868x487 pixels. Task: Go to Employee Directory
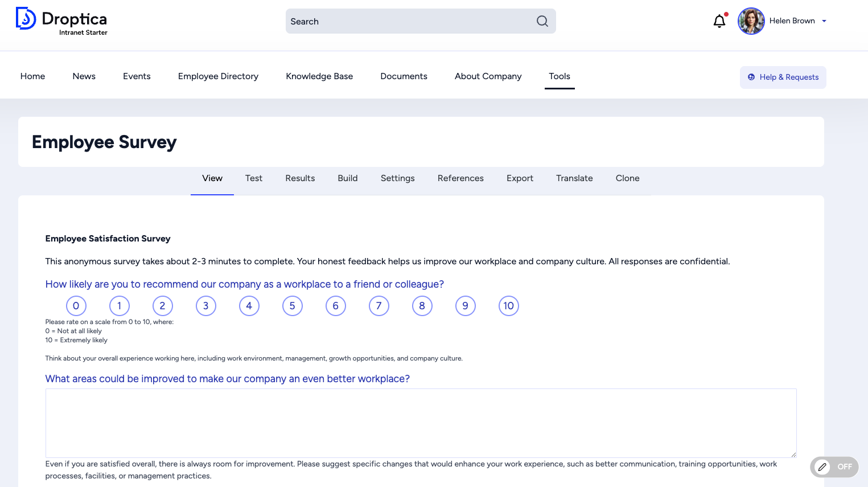click(218, 76)
